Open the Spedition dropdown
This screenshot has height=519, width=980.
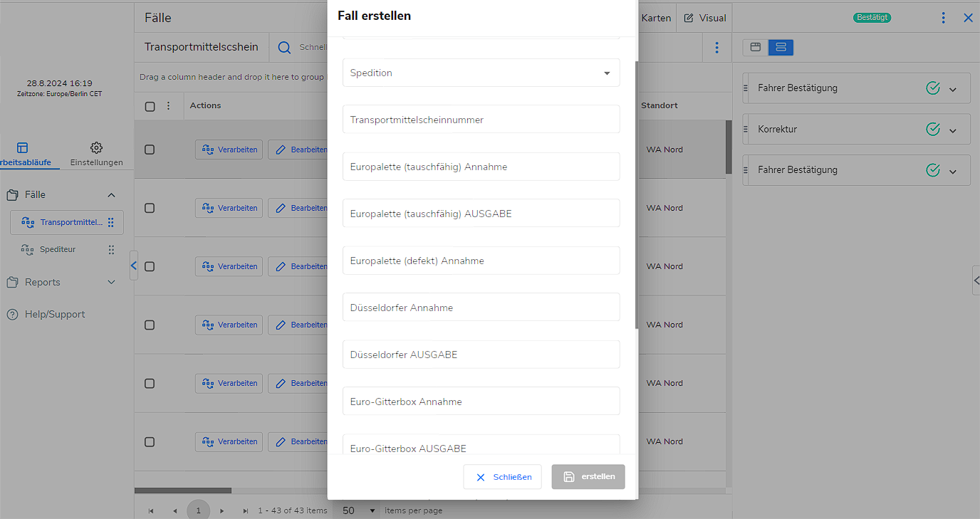(x=481, y=73)
